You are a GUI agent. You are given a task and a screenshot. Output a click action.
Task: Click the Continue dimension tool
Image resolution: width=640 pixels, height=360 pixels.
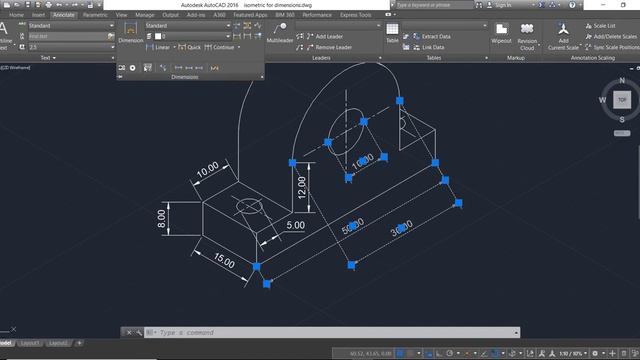coord(220,47)
